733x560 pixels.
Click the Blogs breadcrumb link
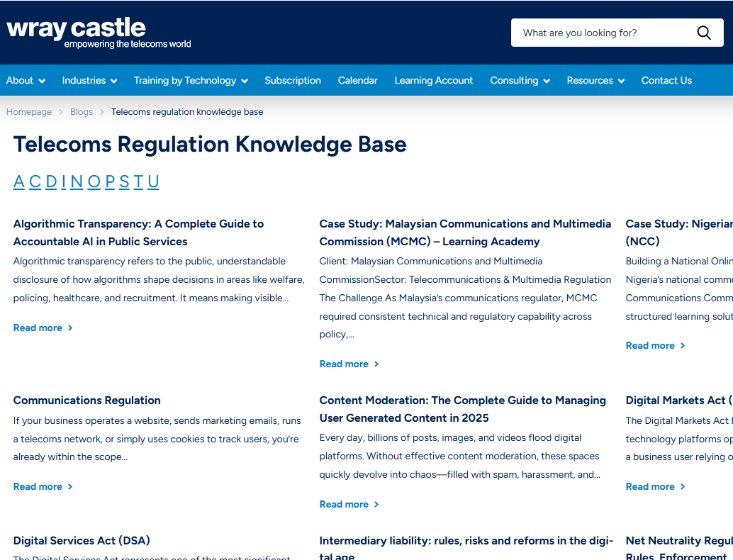coord(81,111)
